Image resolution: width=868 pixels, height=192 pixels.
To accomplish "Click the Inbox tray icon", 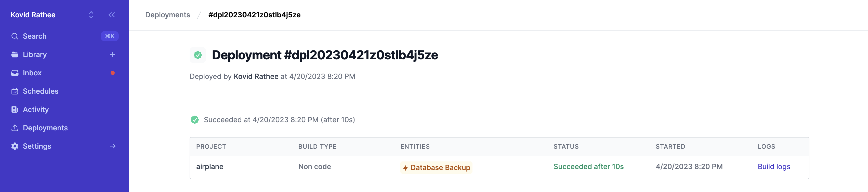I will click(x=15, y=73).
